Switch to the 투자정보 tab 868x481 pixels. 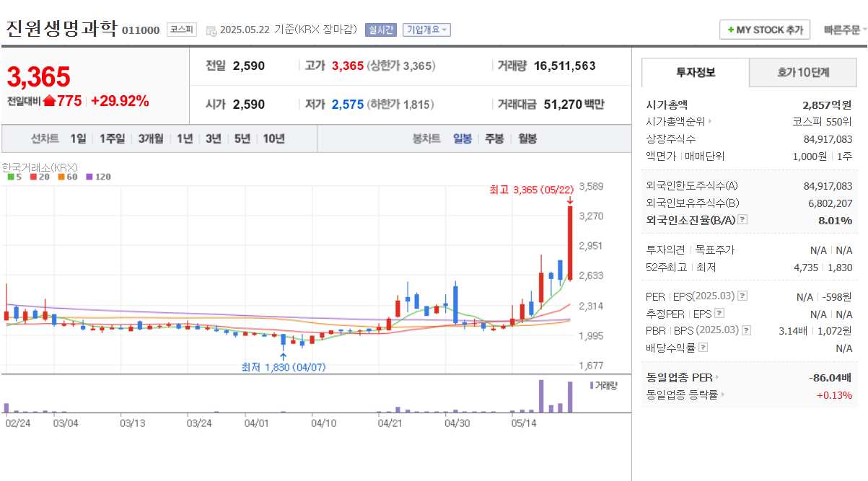tap(696, 72)
